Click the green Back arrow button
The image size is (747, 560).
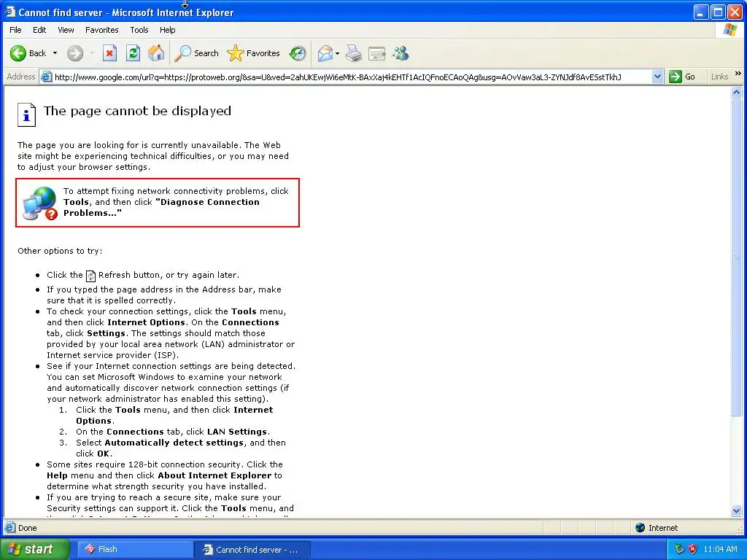coord(18,53)
